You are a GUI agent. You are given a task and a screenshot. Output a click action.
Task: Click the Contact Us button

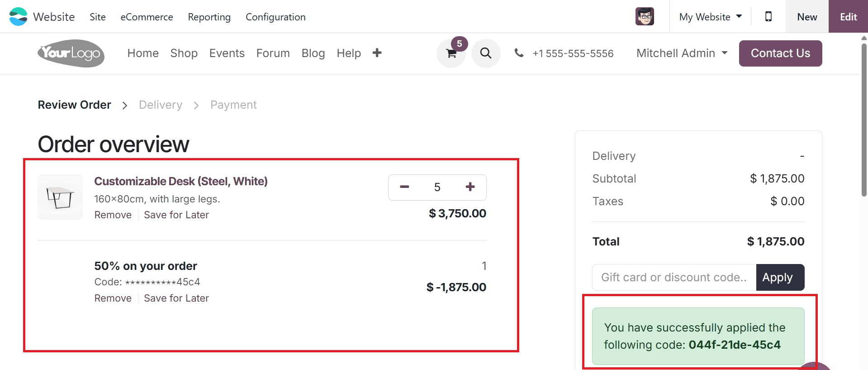tap(780, 53)
